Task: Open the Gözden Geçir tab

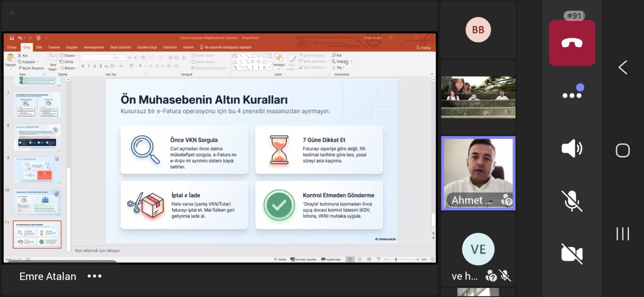Action: [x=147, y=47]
